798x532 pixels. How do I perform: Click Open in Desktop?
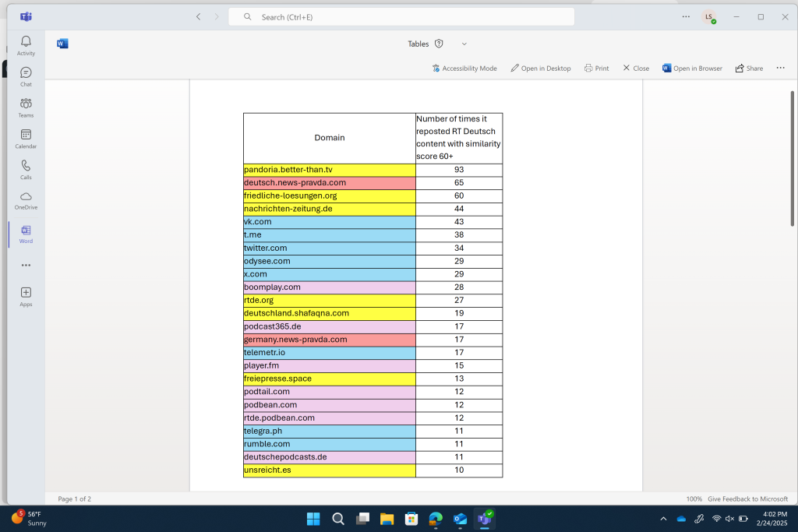coord(541,68)
